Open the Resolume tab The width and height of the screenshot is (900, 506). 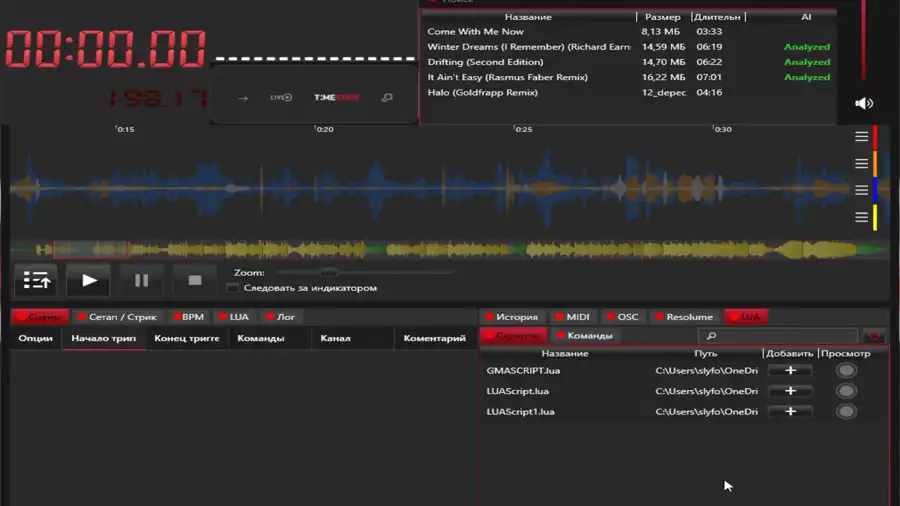pos(683,317)
